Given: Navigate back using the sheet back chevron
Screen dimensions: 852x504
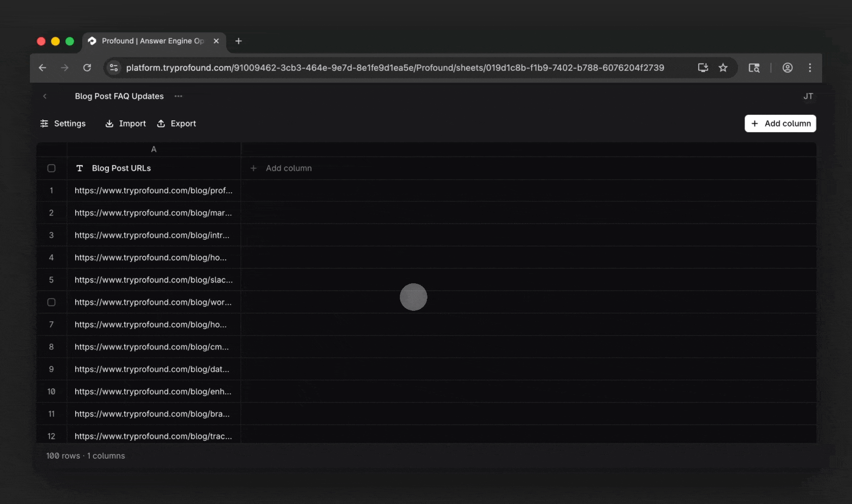Looking at the screenshot, I should [45, 96].
